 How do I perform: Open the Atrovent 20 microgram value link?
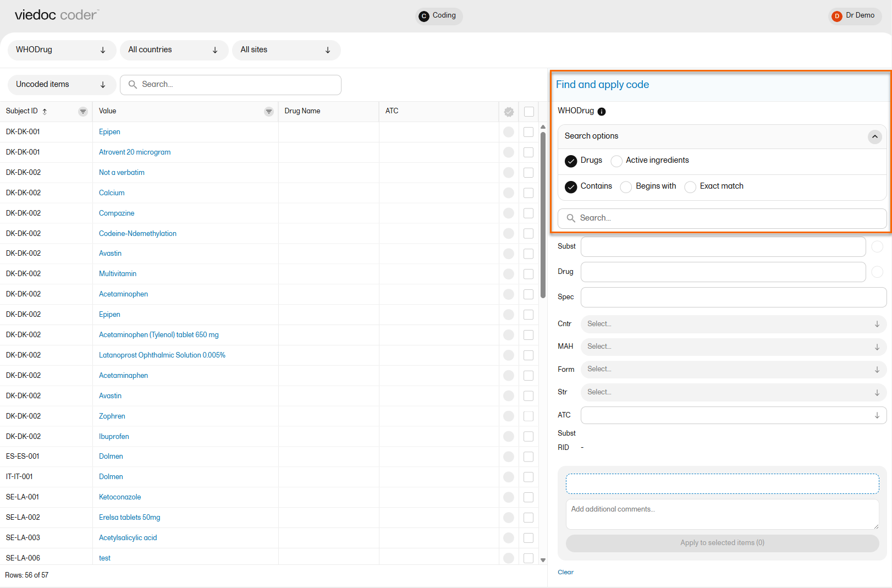[135, 152]
